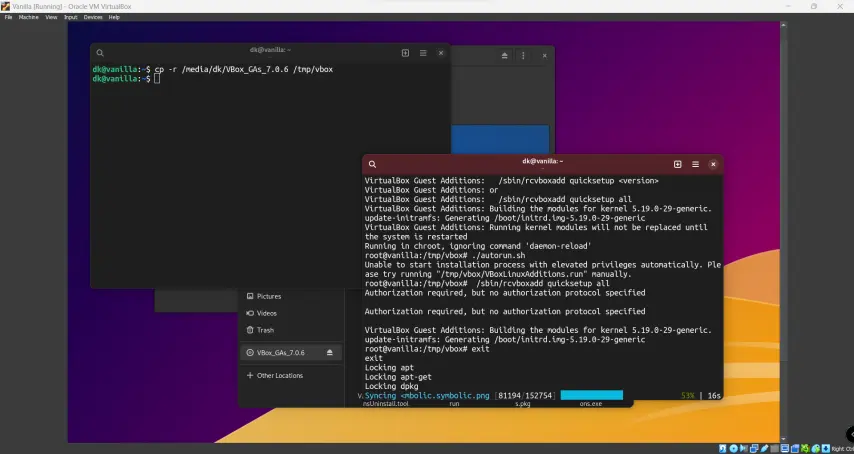Click the front terminal title 'dk@vanilla: ~'

click(x=542, y=161)
